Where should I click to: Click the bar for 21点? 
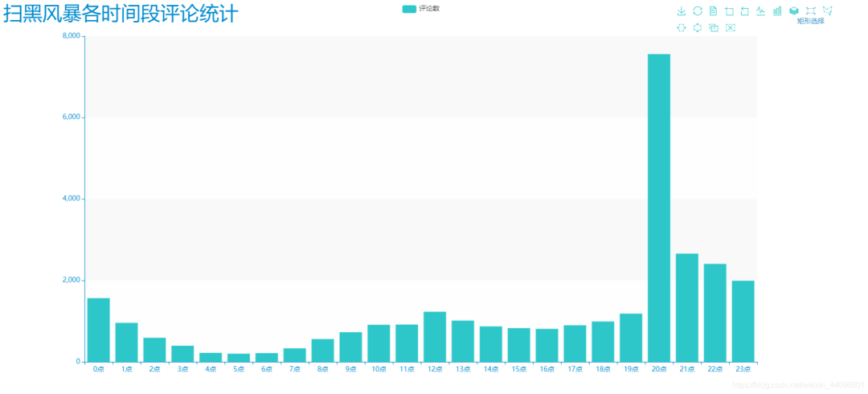[687, 307]
